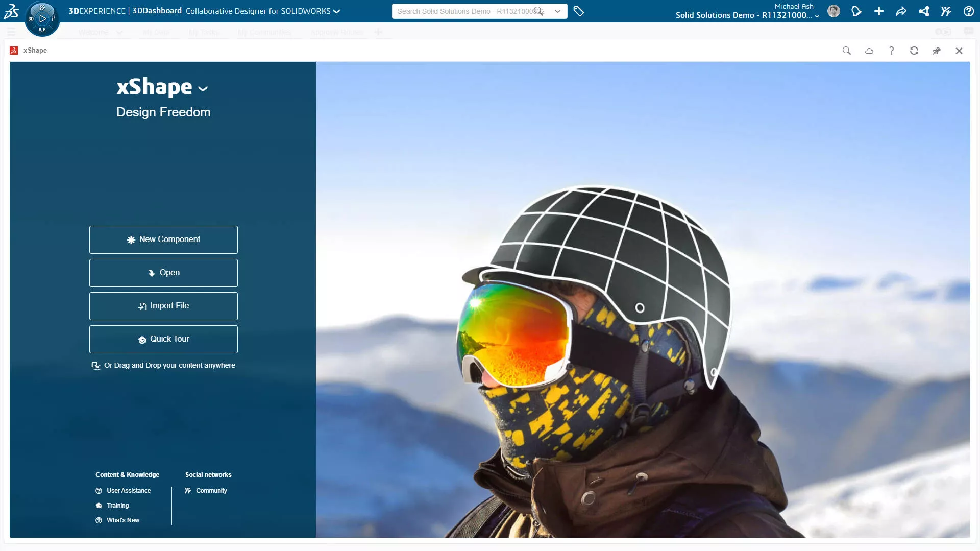Expand Collaborative Designer for SOLIDWORKS dropdown
The image size is (980, 551).
pos(336,11)
